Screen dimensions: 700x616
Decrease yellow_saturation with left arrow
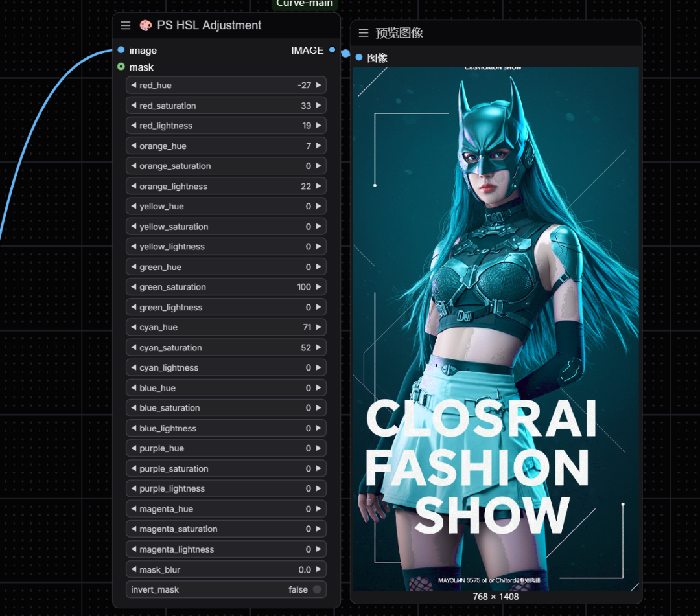point(134,226)
